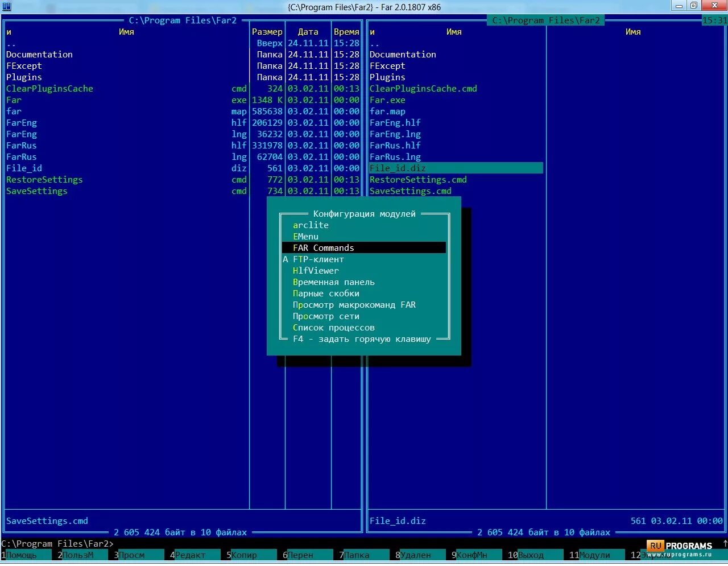The width and height of the screenshot is (728, 566).
Task: Click Время column header in left panel
Action: tap(346, 32)
